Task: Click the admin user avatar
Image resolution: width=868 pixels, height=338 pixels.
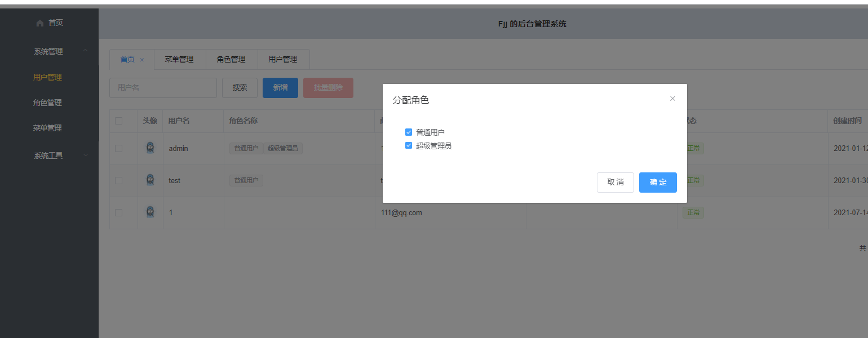Action: (x=150, y=148)
